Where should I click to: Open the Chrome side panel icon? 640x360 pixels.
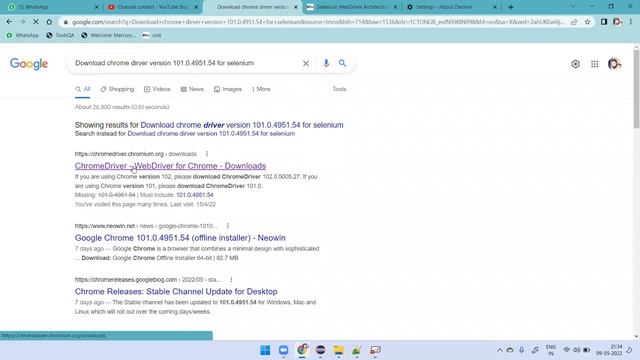604,22
